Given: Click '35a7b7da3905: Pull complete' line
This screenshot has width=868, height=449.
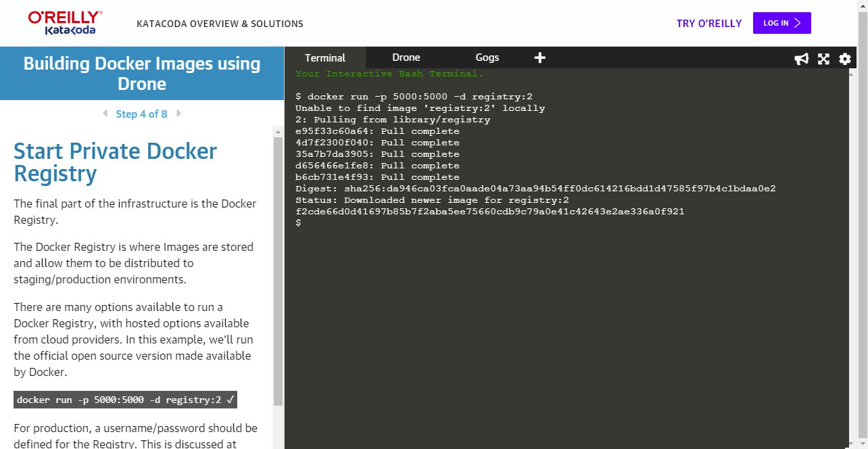Looking at the screenshot, I should pos(377,154).
